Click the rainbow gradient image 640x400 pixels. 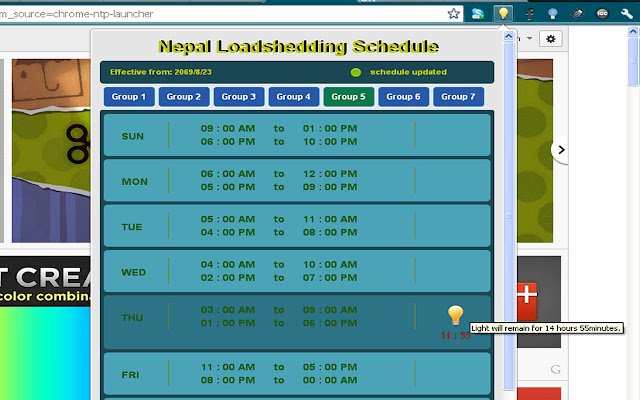pyautogui.click(x=45, y=353)
